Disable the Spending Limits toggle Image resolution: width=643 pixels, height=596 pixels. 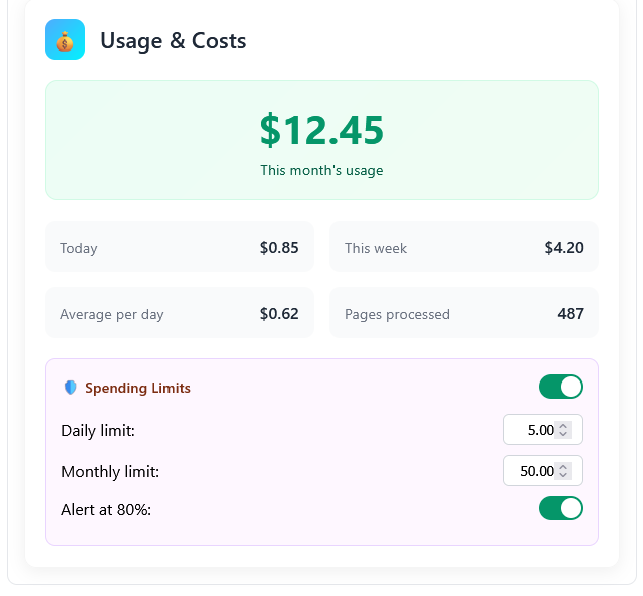click(560, 387)
